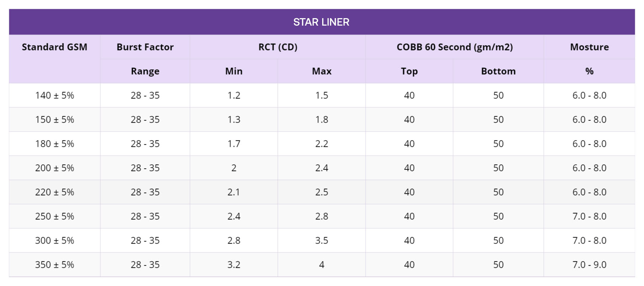
Task: Click RCT Min value 1.7
Action: click(234, 144)
